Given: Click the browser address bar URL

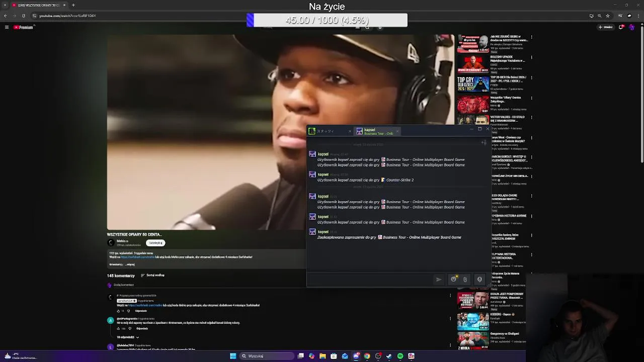Looking at the screenshot, I should 67,16.
